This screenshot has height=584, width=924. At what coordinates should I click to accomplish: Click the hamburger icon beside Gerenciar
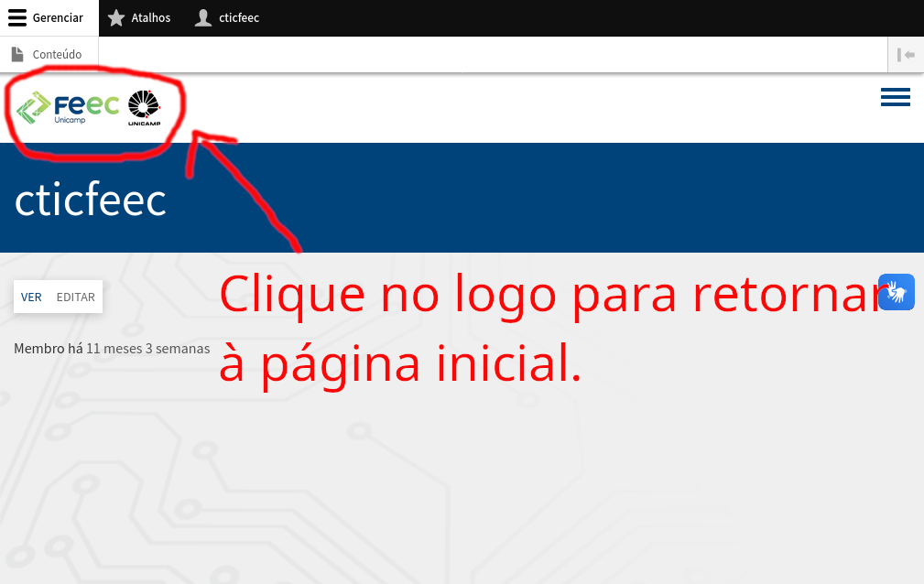click(x=17, y=17)
